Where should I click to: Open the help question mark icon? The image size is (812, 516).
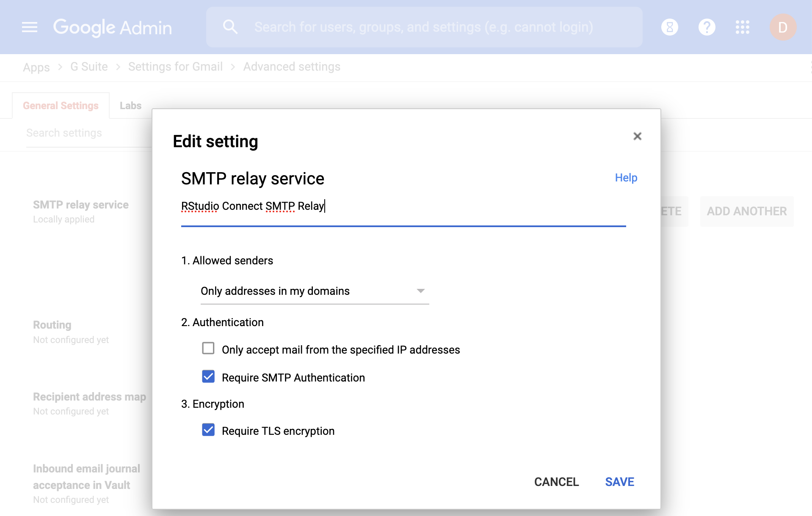click(707, 27)
